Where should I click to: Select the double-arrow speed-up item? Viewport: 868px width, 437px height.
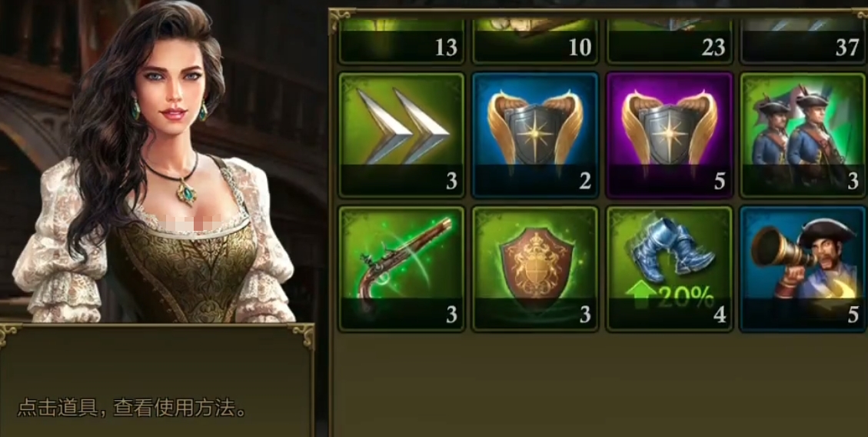point(401,135)
